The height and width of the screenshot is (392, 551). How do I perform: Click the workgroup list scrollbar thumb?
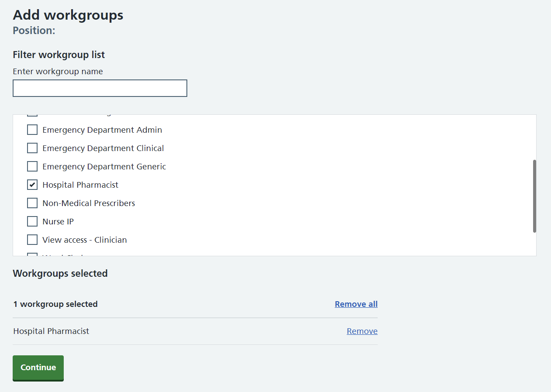click(534, 196)
